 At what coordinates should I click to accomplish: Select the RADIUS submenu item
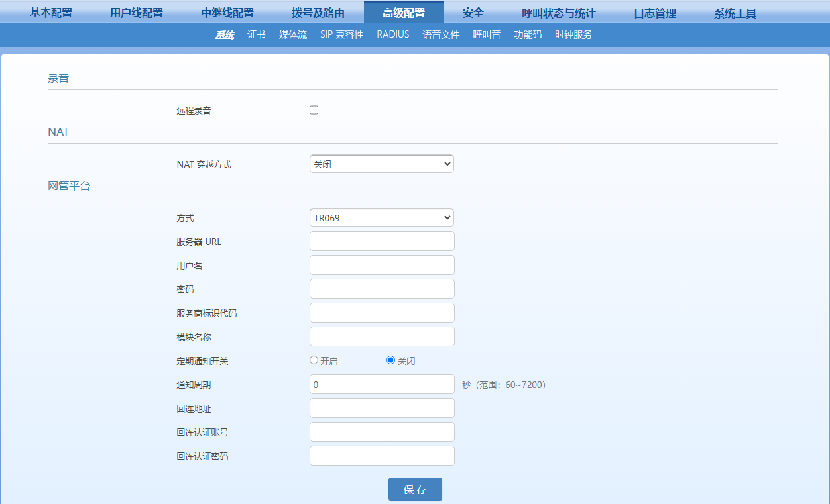click(x=393, y=34)
